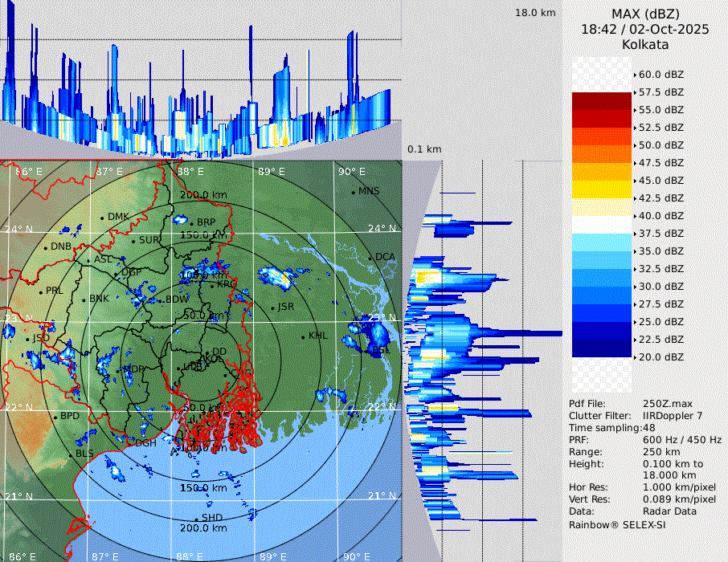The image size is (728, 562).
Task: Click the BPD station marker
Action: click(x=55, y=417)
